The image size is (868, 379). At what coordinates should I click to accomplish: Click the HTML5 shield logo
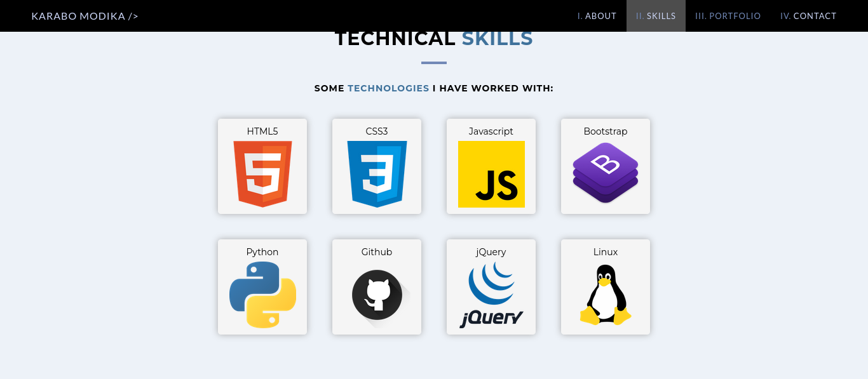(262, 174)
